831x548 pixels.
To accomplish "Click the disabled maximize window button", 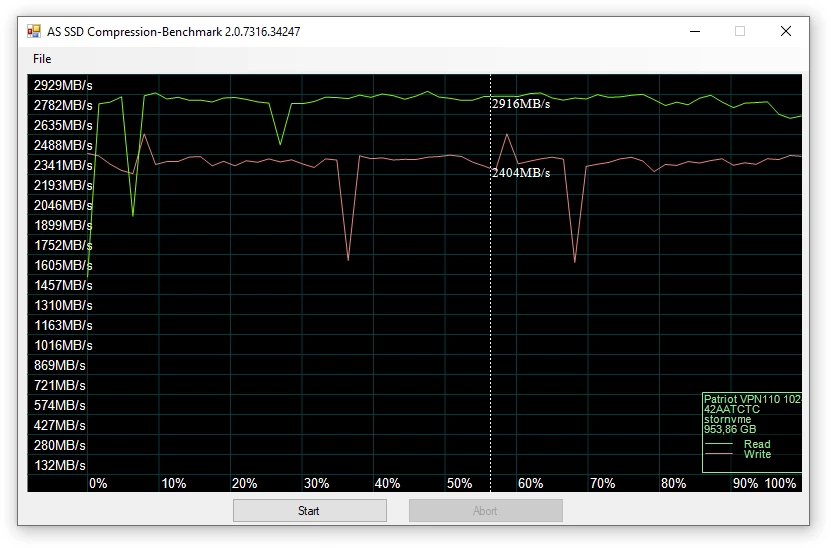I will pyautogui.click(x=740, y=31).
